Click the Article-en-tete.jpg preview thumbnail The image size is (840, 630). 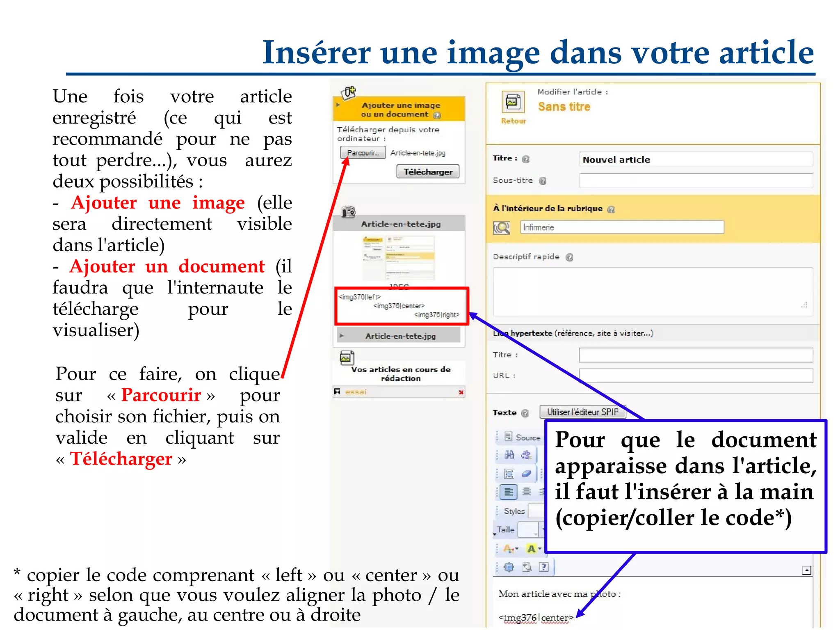[399, 258]
